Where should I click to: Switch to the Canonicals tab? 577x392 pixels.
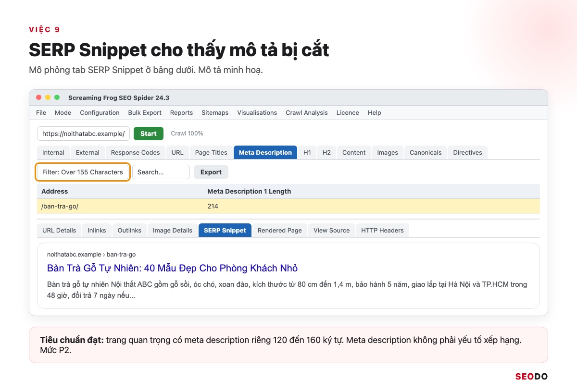click(x=426, y=152)
